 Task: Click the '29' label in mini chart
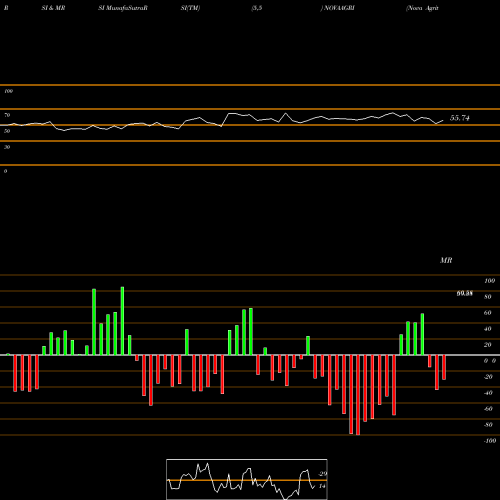tap(323, 474)
